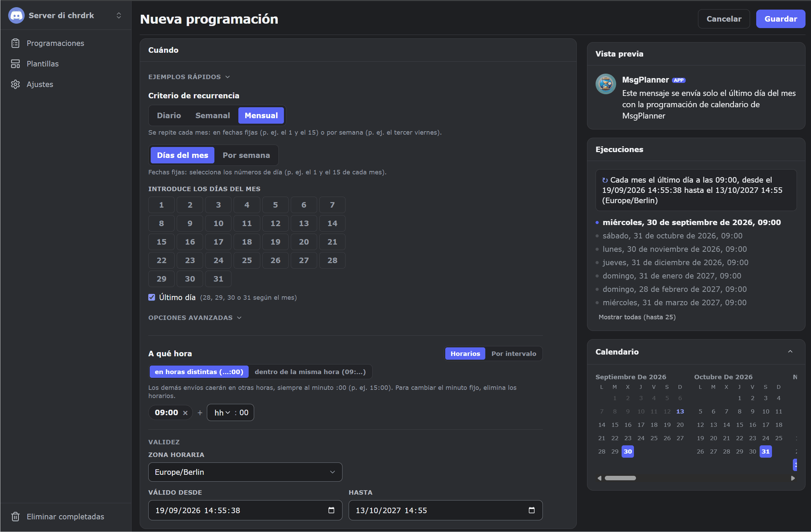Switch time mode to Por intervalo

coord(514,354)
